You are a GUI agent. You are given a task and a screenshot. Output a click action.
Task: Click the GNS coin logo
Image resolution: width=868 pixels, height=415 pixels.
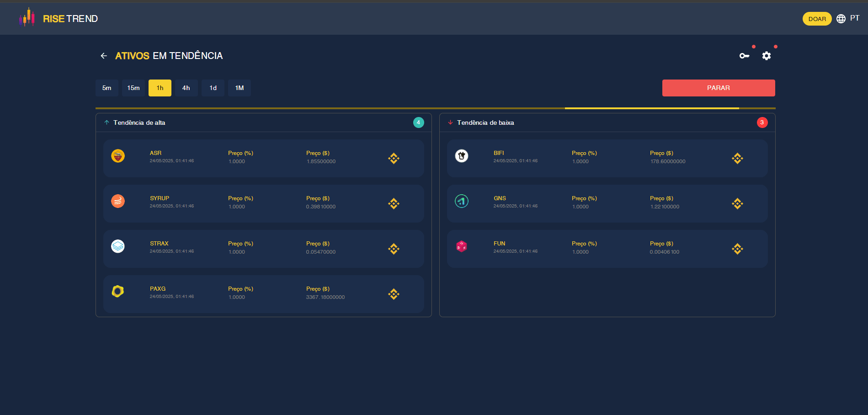click(x=462, y=201)
